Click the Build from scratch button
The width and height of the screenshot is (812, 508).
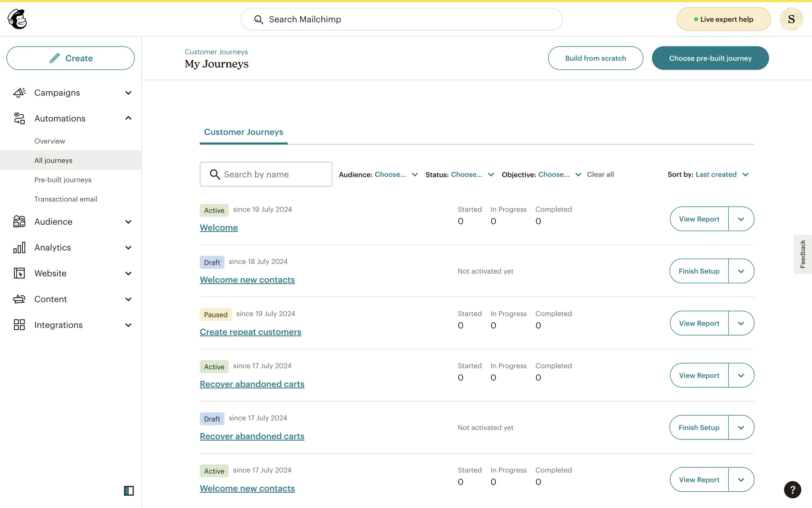click(x=595, y=58)
